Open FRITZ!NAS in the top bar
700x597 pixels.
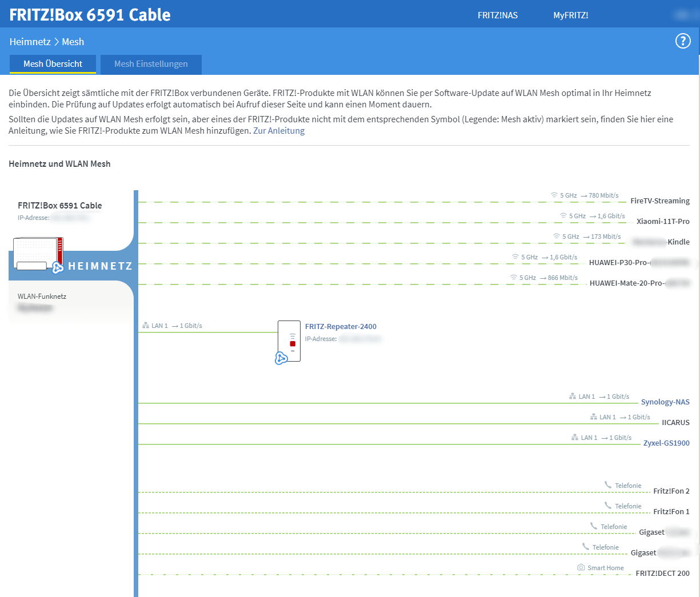tap(498, 15)
